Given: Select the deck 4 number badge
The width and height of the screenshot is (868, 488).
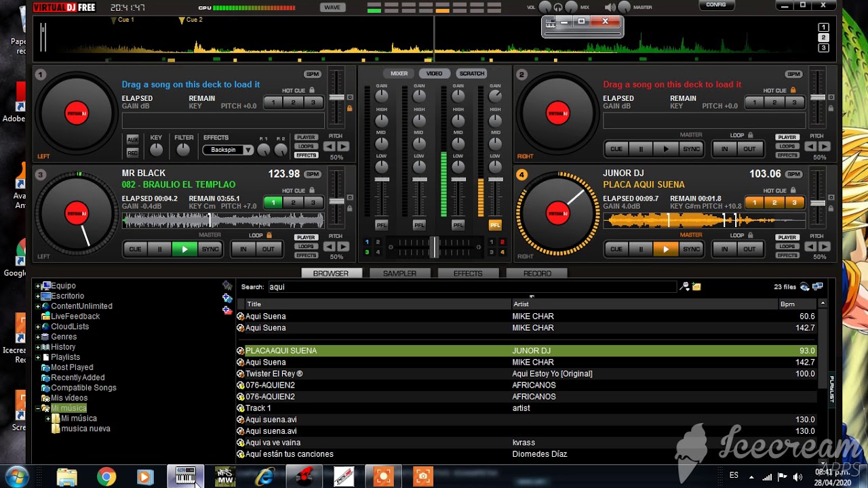Looking at the screenshot, I should tap(521, 175).
